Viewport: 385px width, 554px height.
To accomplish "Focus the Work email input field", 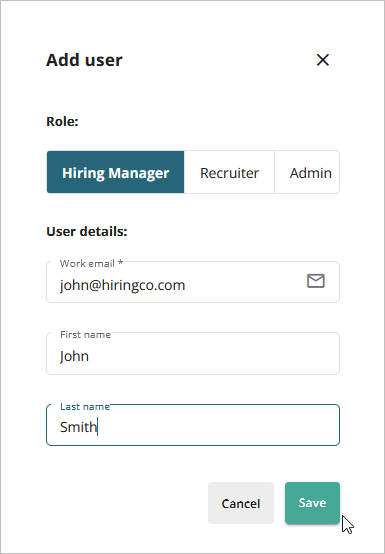I will 193,282.
